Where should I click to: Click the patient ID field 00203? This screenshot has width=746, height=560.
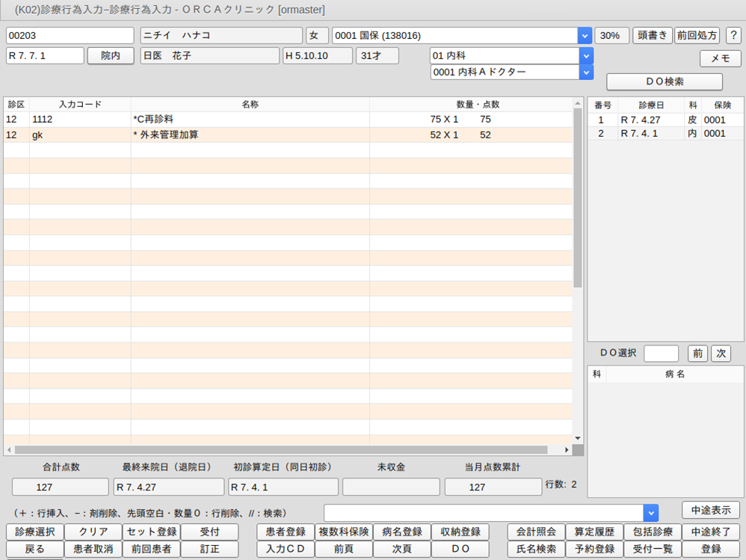tap(70, 36)
